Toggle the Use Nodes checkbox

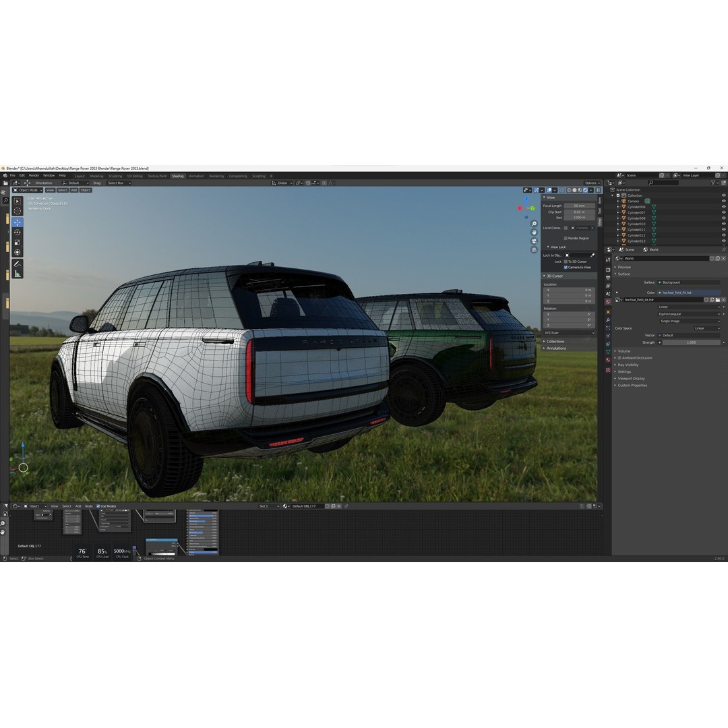point(98,506)
